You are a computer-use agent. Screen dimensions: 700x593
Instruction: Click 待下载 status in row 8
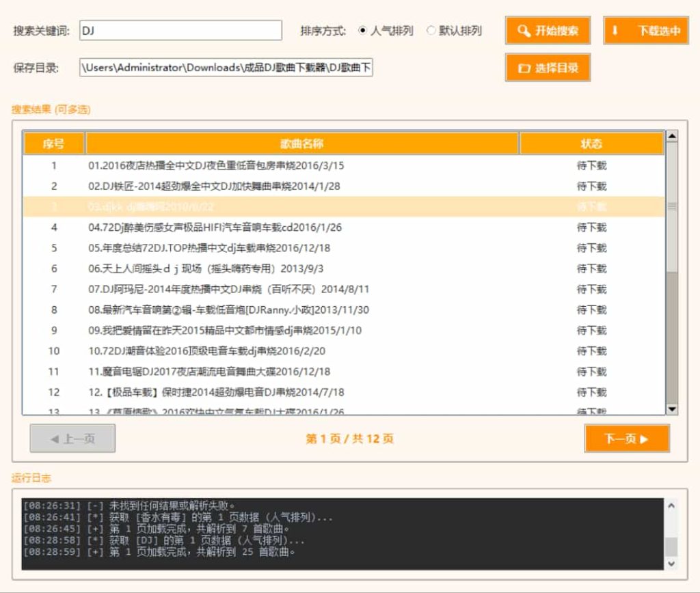click(x=591, y=309)
